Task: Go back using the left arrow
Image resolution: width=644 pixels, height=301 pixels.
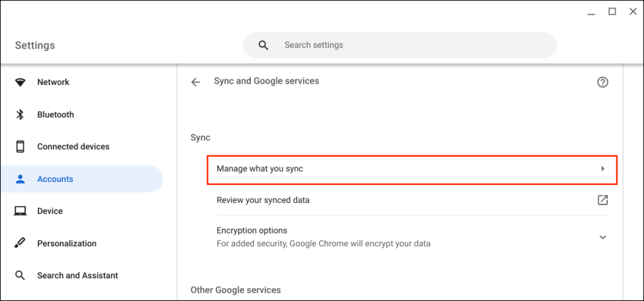Action: 196,82
